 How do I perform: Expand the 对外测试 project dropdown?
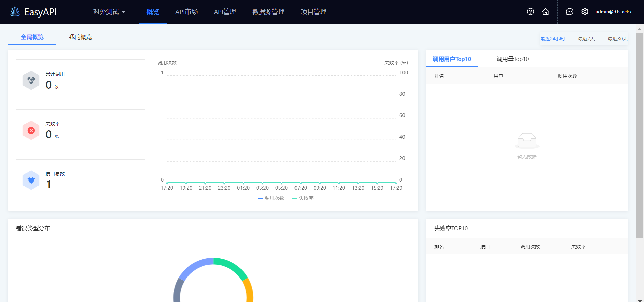(x=109, y=12)
